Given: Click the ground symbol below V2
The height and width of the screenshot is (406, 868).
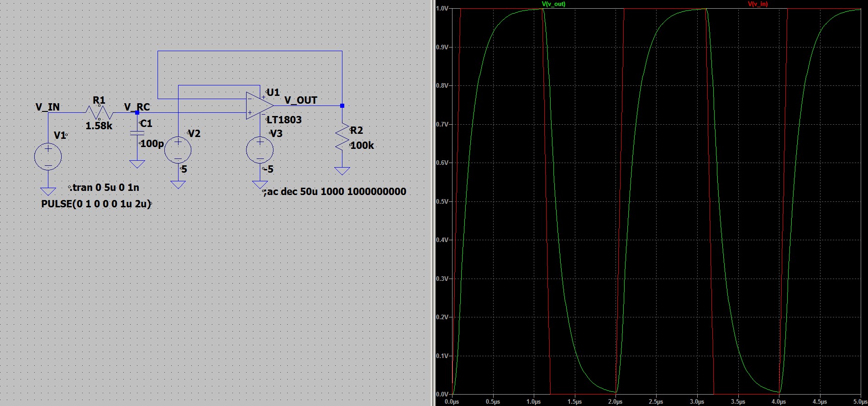Looking at the screenshot, I should 178,185.
